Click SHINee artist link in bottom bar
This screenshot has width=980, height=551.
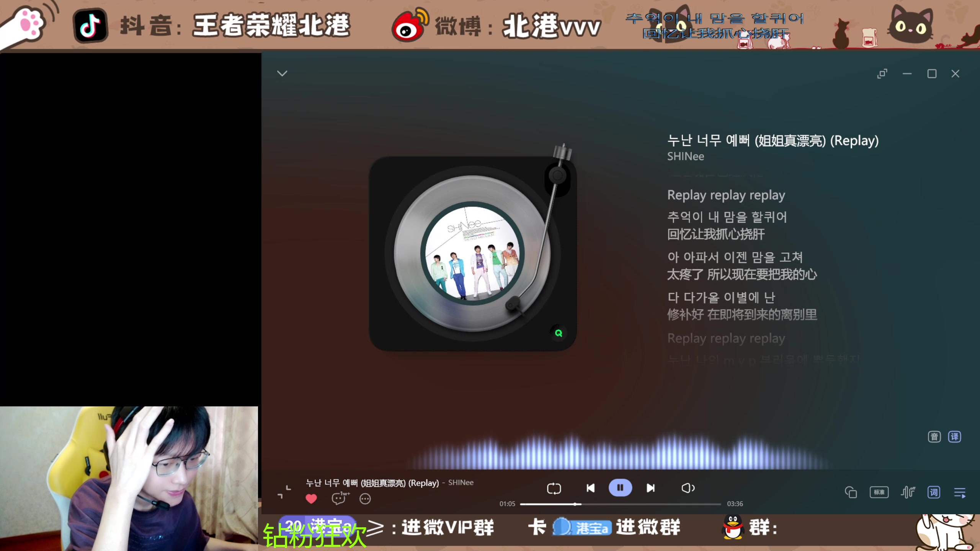[461, 483]
